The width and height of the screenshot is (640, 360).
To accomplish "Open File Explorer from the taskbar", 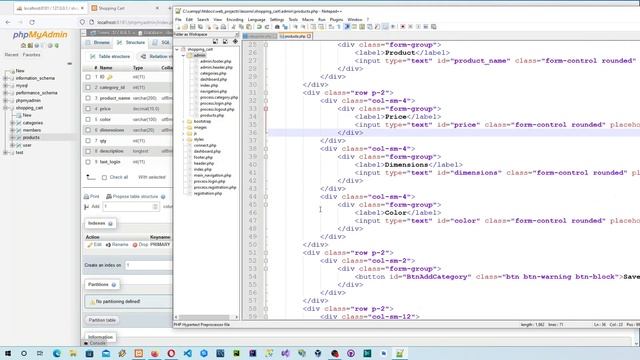I will 73,353.
